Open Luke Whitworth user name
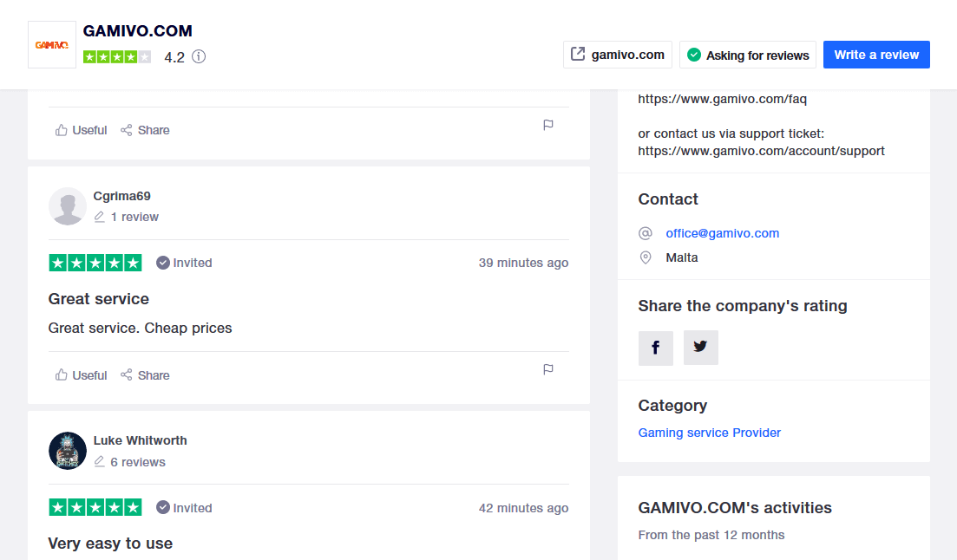Viewport: 957px width, 560px height. pyautogui.click(x=141, y=440)
